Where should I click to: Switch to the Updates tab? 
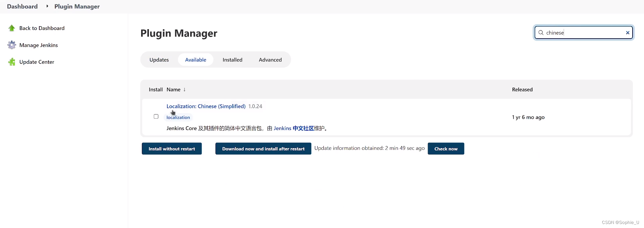coord(159,60)
